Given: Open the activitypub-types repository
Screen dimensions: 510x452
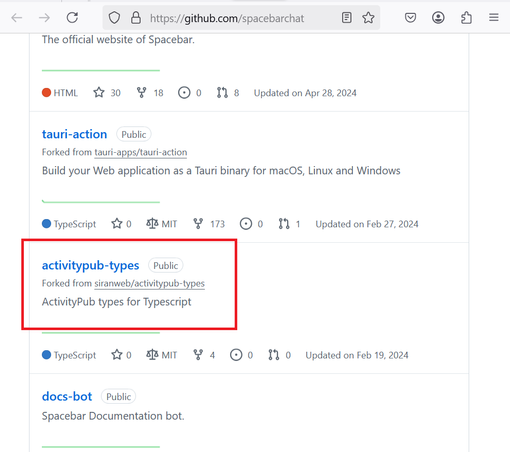Looking at the screenshot, I should (90, 265).
